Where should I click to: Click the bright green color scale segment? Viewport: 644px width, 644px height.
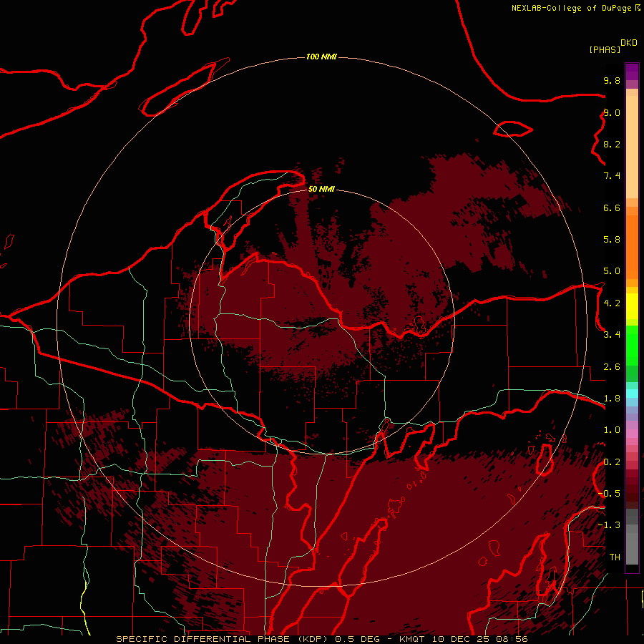click(x=632, y=345)
